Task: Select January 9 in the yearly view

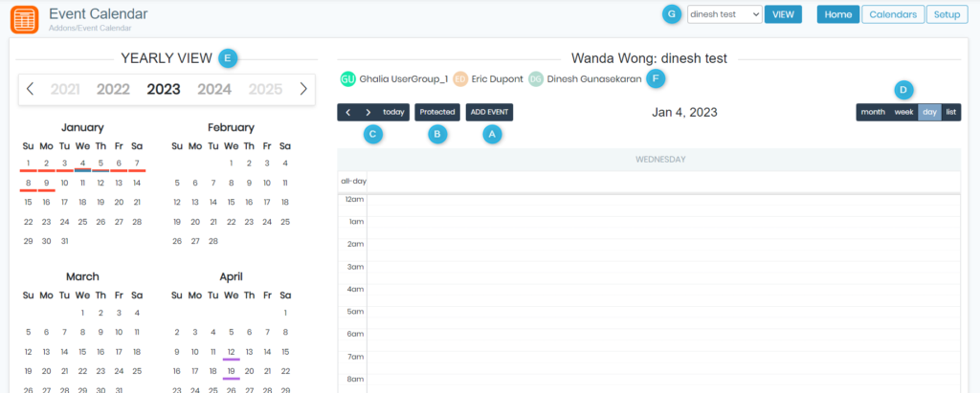Action: (x=46, y=183)
